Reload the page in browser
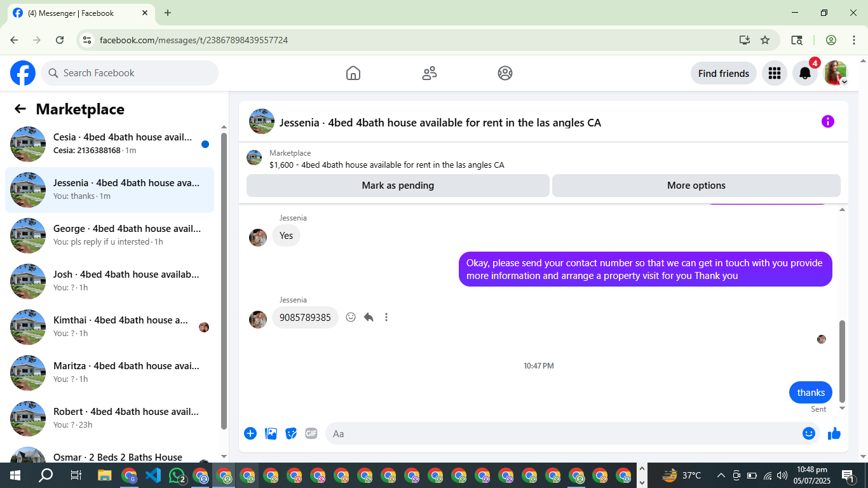This screenshot has height=488, width=868. 60,40
